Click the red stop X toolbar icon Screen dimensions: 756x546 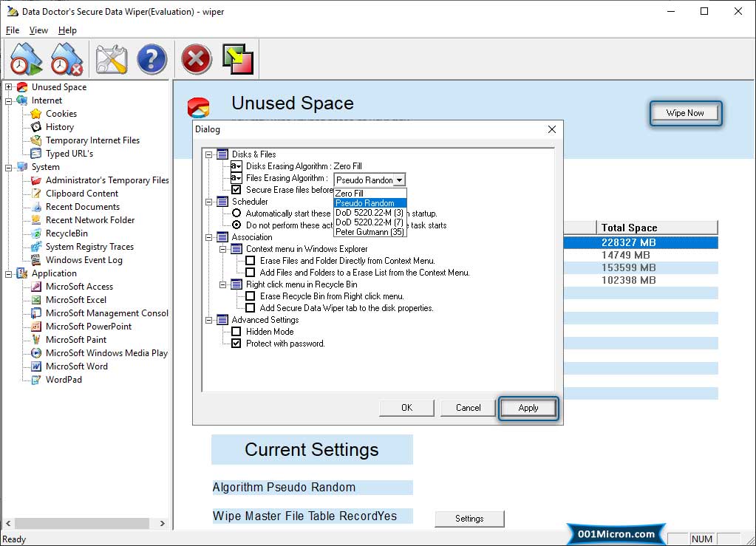[x=197, y=58]
